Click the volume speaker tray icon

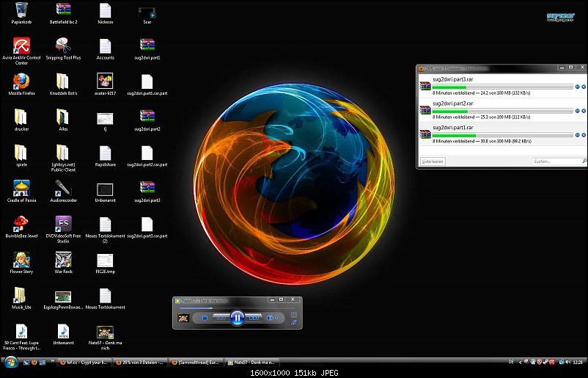[x=568, y=363]
